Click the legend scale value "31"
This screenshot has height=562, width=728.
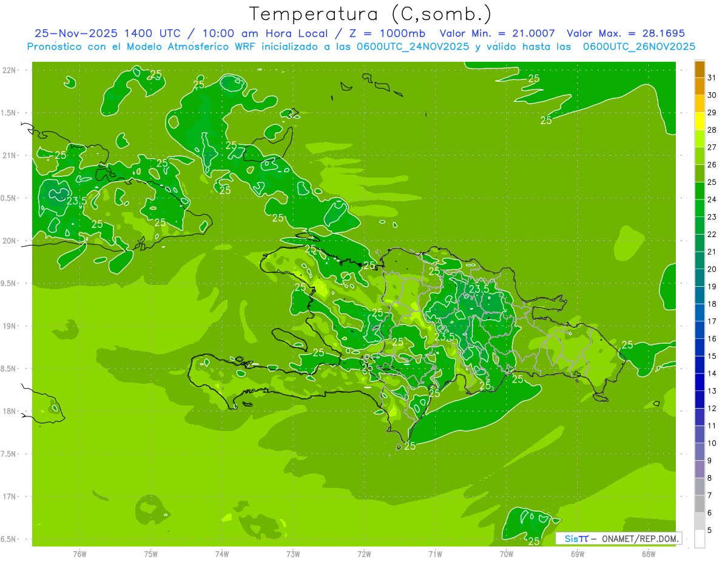click(712, 78)
